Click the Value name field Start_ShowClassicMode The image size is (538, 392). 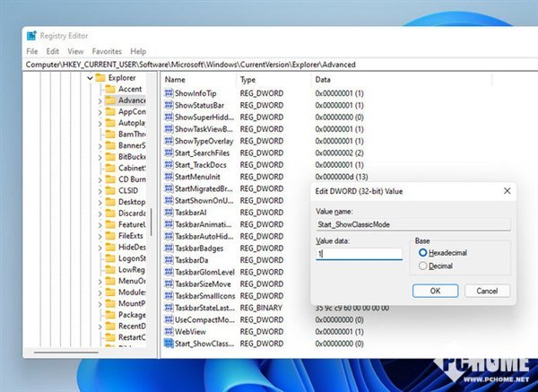click(x=413, y=224)
